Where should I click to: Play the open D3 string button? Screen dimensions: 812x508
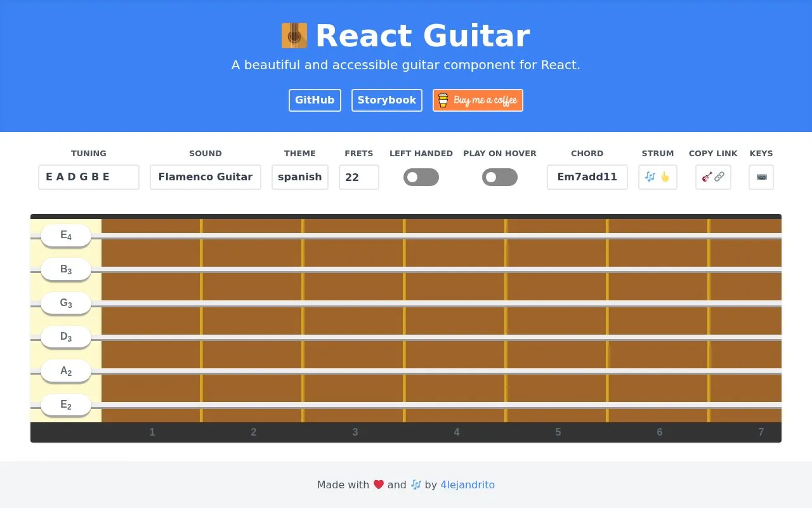66,337
